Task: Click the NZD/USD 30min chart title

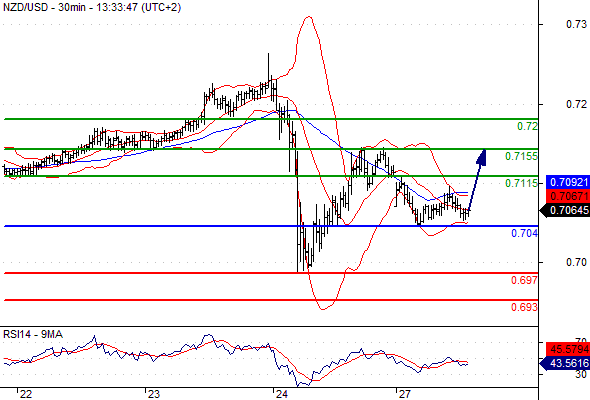Action: click(92, 7)
